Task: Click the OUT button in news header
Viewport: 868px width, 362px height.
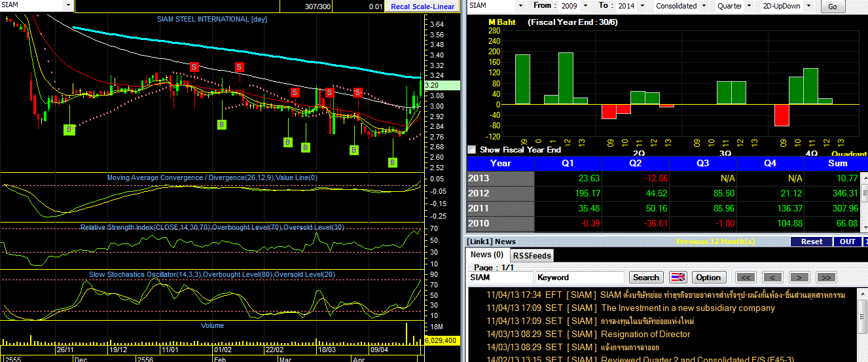Action: 847,242
